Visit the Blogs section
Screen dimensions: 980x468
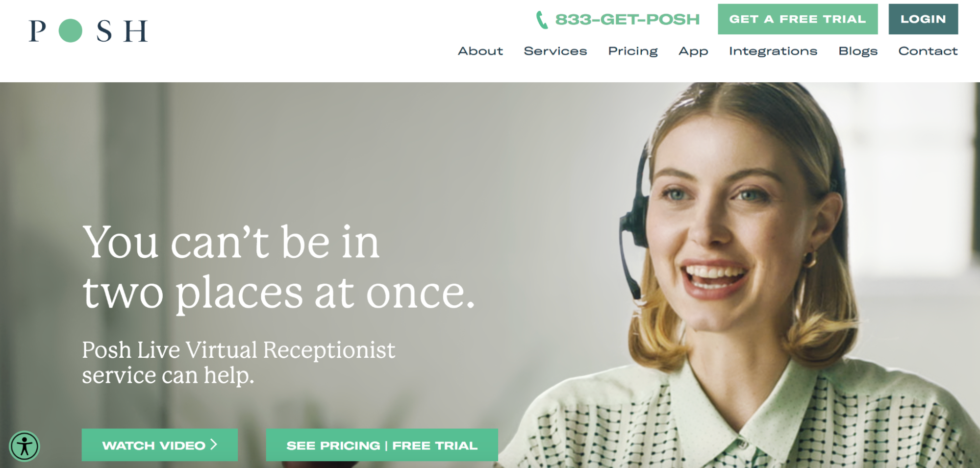coord(858,51)
